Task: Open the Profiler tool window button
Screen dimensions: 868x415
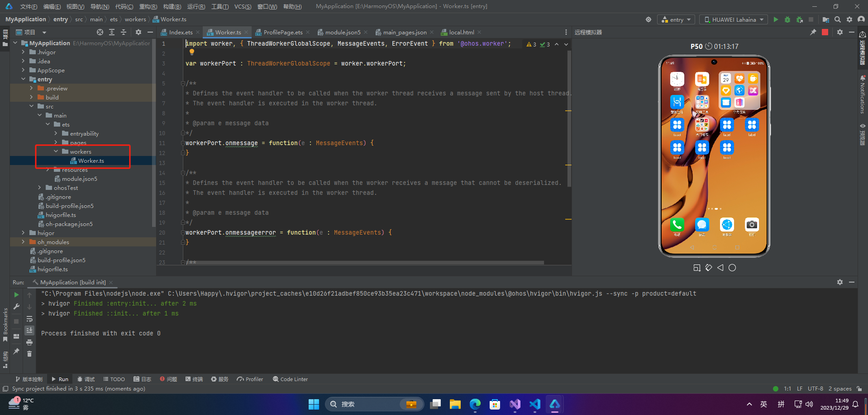Action: click(250, 379)
